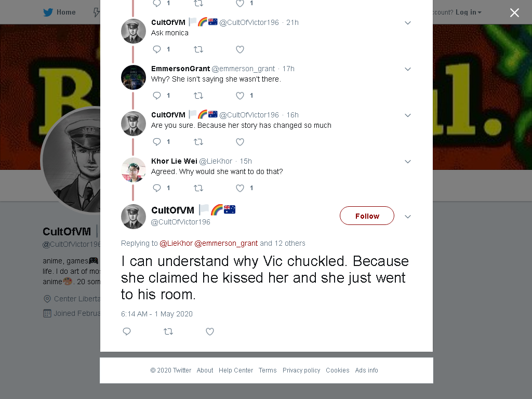Open the Privacy policy footer link
Screen dimensions: 532x399
[x=301, y=370]
